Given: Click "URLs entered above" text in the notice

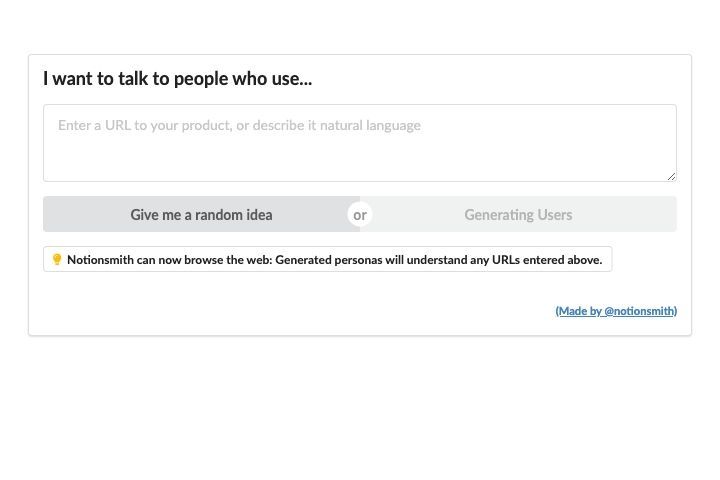Looking at the screenshot, I should 547,260.
